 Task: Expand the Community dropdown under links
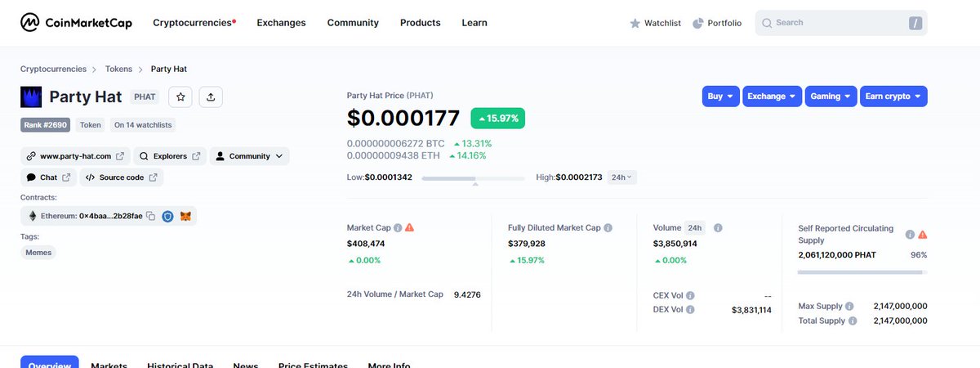[249, 155]
